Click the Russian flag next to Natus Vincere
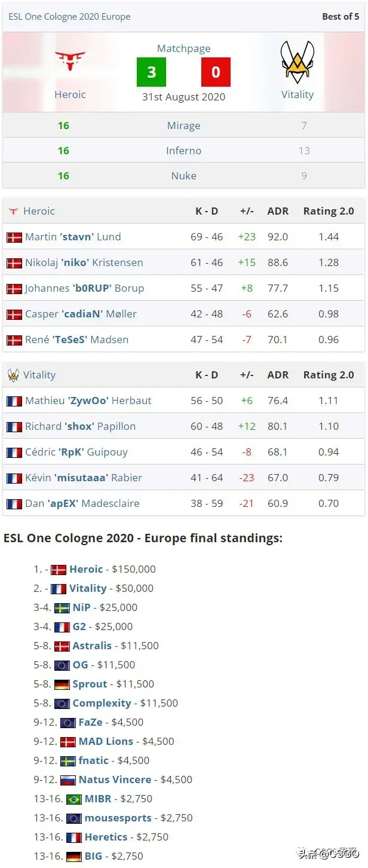This screenshot has width=368, height=868. click(68, 780)
